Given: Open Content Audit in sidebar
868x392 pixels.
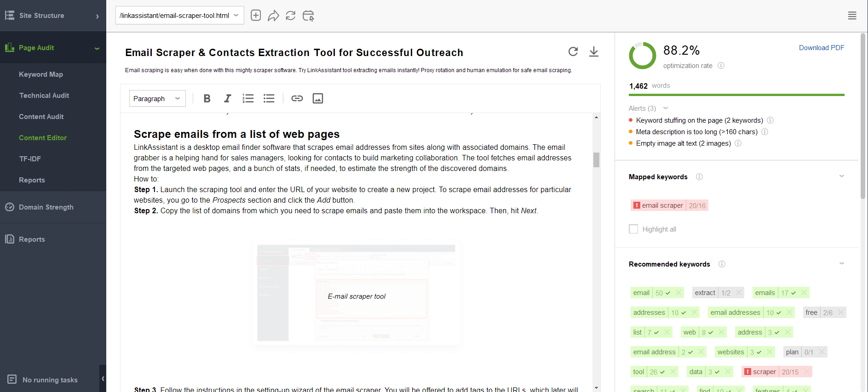Looking at the screenshot, I should tap(41, 117).
